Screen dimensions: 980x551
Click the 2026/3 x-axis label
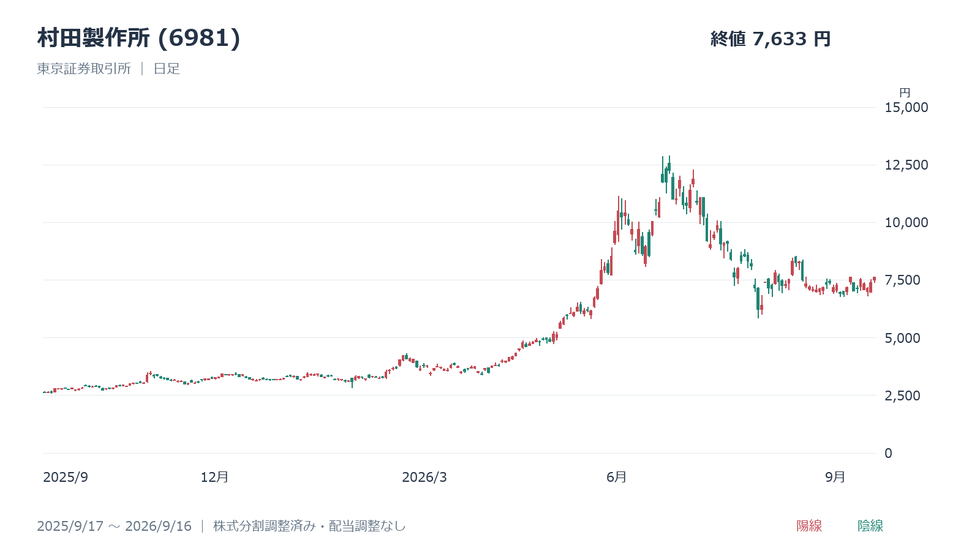tap(424, 478)
